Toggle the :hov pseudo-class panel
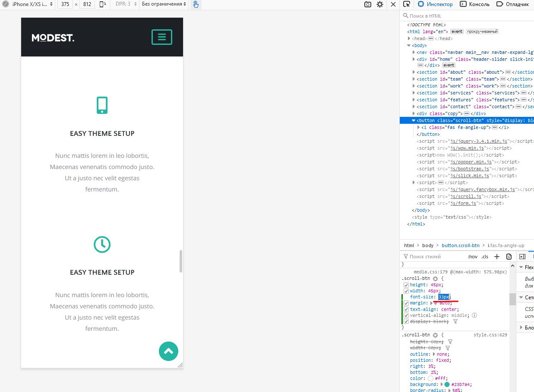 click(x=473, y=257)
